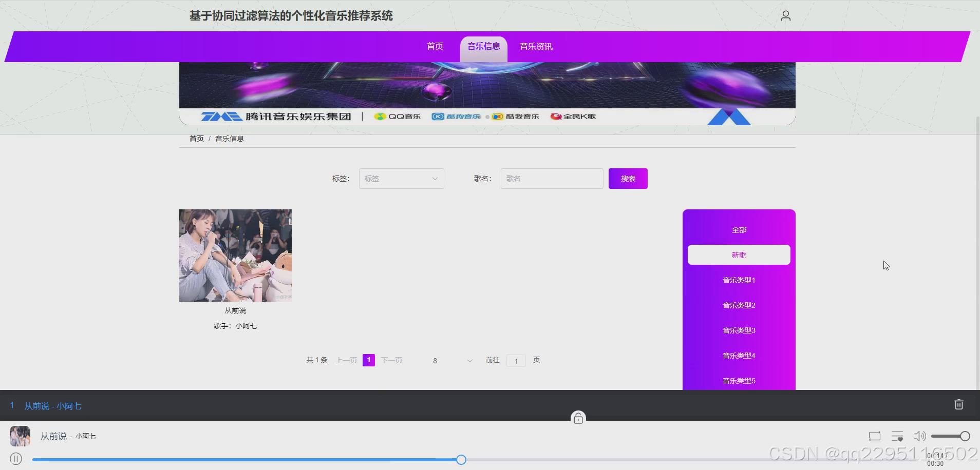The width and height of the screenshot is (980, 470).
Task: Click the player album cover thumbnail
Action: 20,436
